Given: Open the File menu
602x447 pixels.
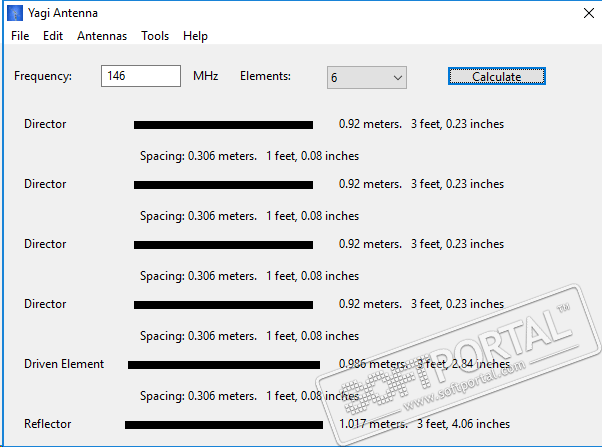Looking at the screenshot, I should pyautogui.click(x=20, y=36).
